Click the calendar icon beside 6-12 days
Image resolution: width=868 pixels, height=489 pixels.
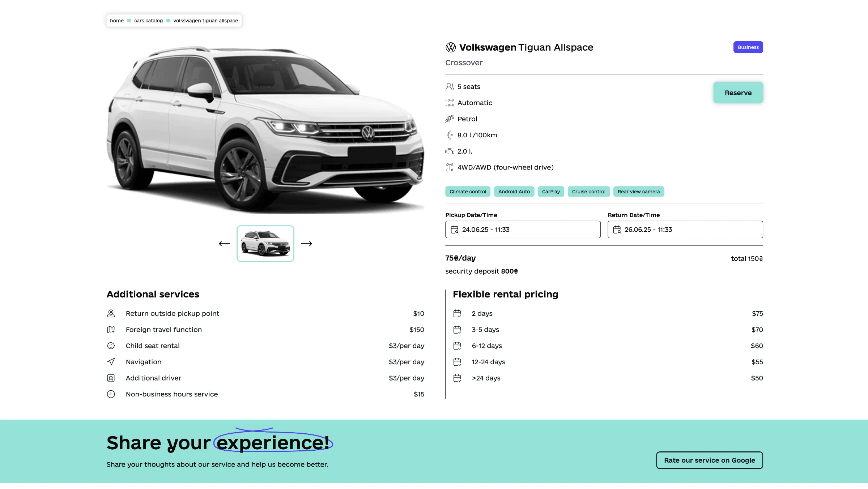click(457, 346)
